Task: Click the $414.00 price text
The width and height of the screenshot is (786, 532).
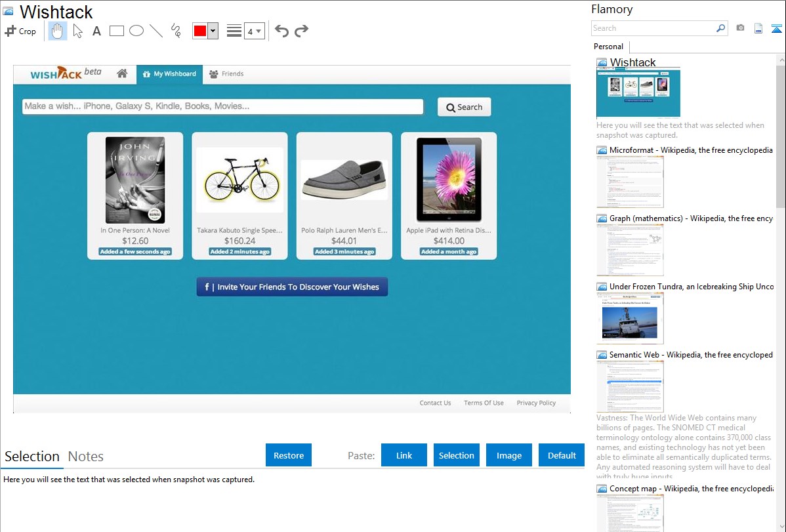Action: 449,241
